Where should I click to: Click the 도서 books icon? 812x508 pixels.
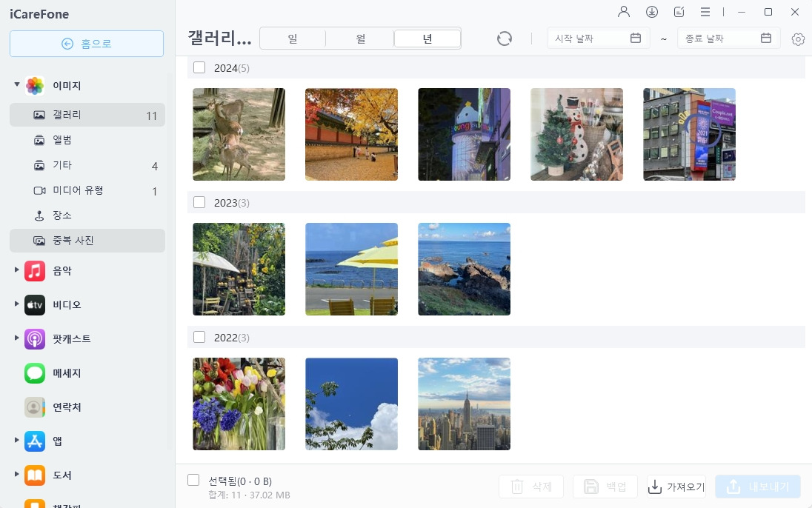tap(35, 475)
